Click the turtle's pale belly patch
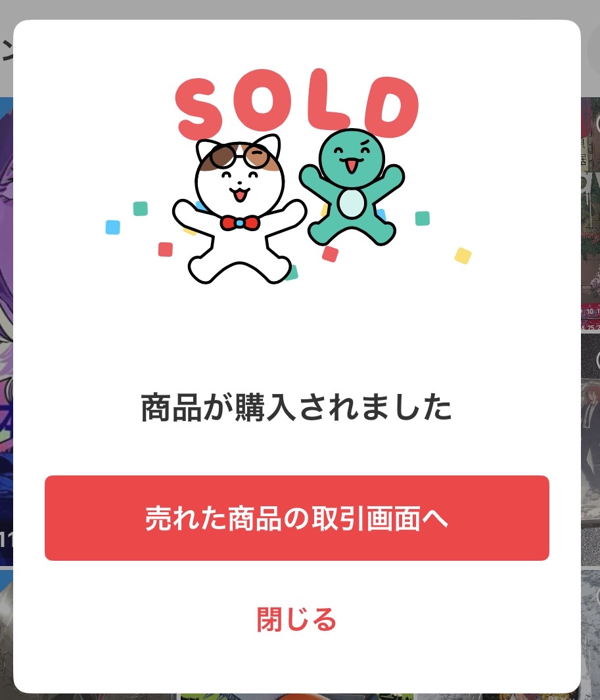600x700 pixels. click(x=352, y=204)
